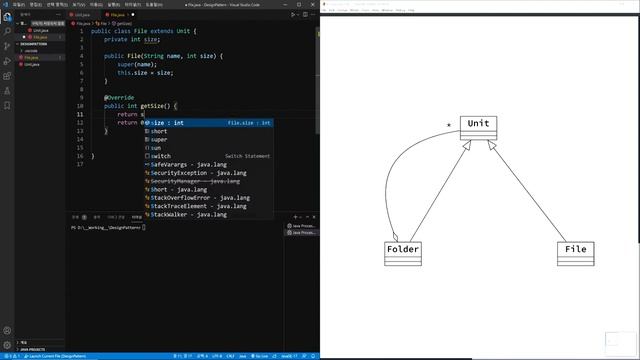Screen dimensions: 640x360
Task: Select the terminal tab in bottom panel
Action: (136, 217)
